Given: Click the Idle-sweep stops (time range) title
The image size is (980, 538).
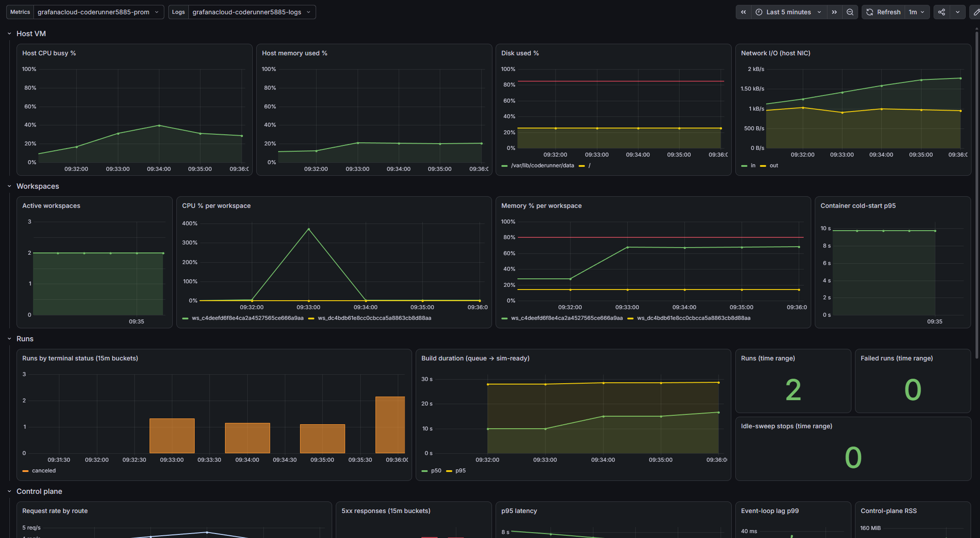Looking at the screenshot, I should (x=787, y=426).
